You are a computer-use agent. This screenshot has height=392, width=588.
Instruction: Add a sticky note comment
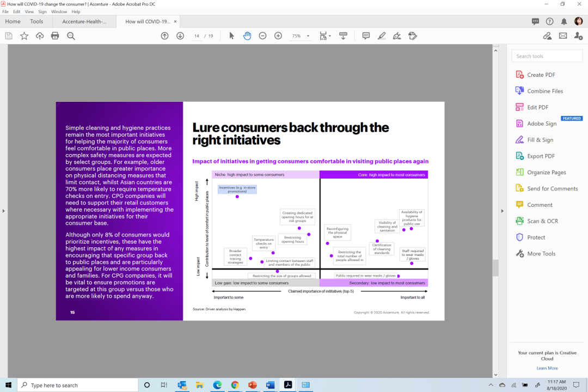tap(366, 36)
